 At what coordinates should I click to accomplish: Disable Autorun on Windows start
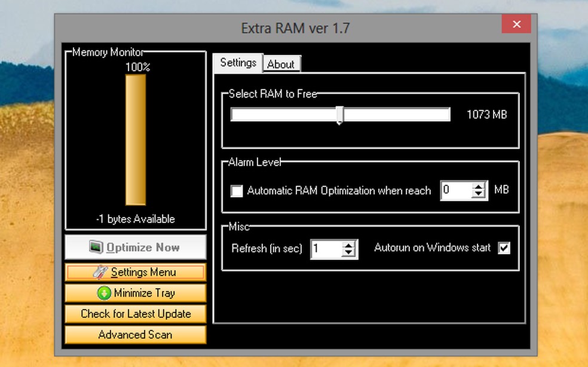point(504,248)
